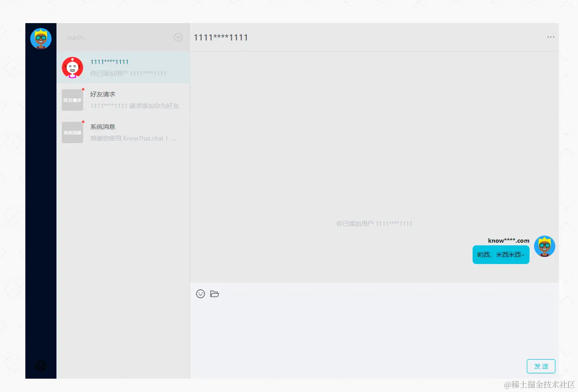Open the settings gear in the sidebar
This screenshot has width=578, height=392.
point(40,365)
